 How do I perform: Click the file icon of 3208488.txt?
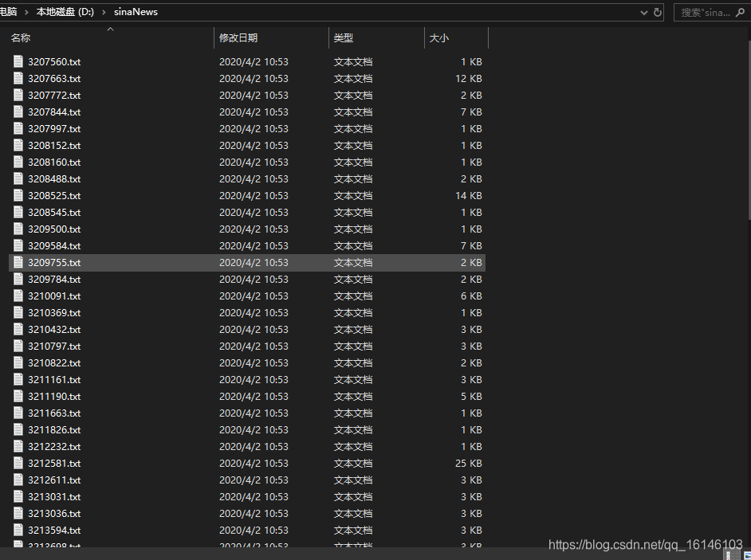(x=18, y=178)
